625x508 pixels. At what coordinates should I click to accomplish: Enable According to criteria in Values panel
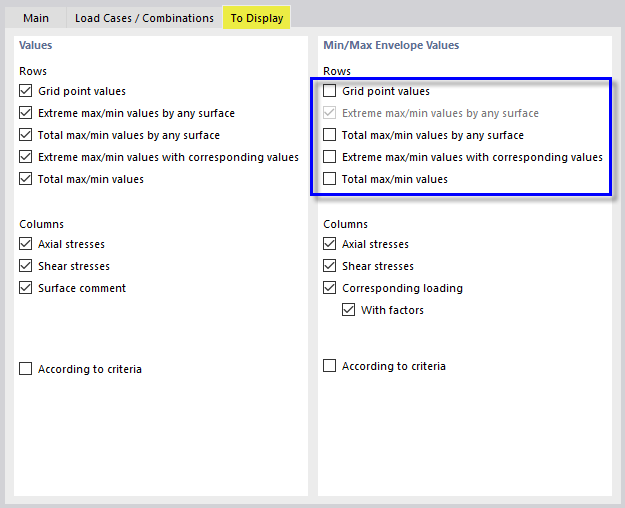tap(26, 369)
